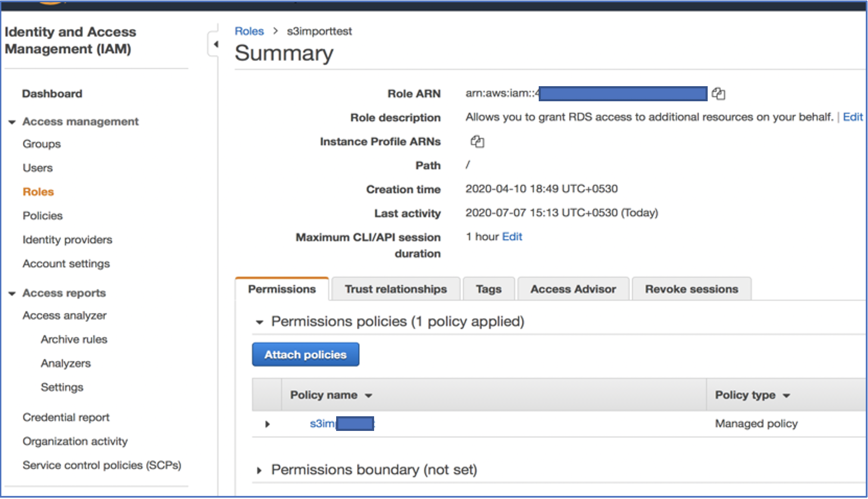Image resolution: width=868 pixels, height=499 pixels.
Task: Edit the maximum session duration
Action: tap(512, 237)
